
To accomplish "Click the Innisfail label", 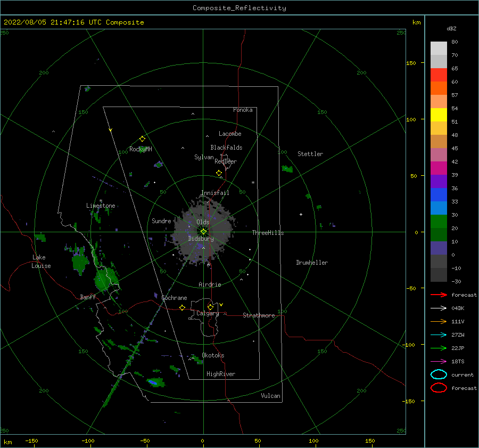I will click(215, 193).
